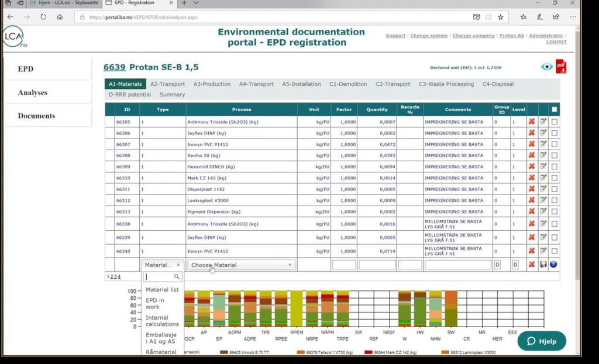Open the C4-Disposal tab
Viewport: 599px width, 364px height.
[498, 84]
